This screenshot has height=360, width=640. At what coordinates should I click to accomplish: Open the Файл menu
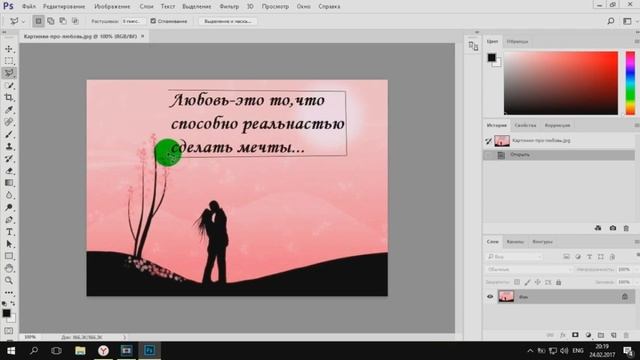click(29, 7)
